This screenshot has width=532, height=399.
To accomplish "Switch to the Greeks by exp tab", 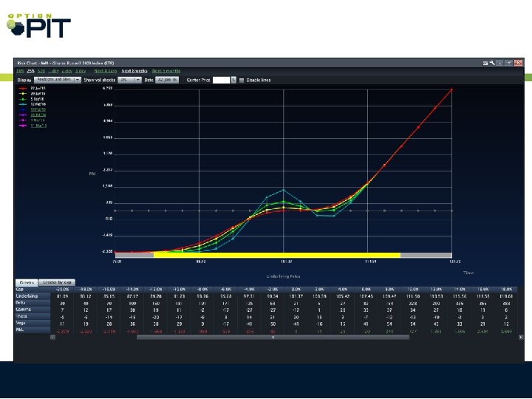I will point(57,282).
